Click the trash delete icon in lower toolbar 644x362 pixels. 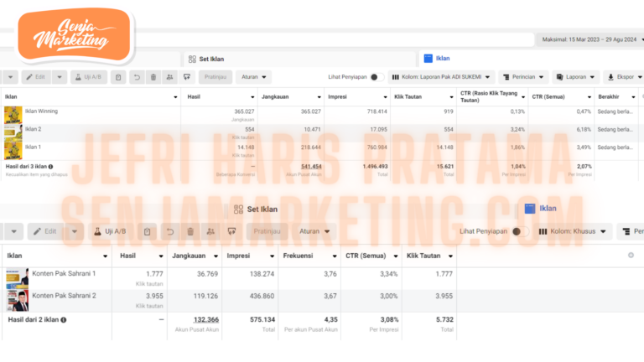[x=190, y=231]
